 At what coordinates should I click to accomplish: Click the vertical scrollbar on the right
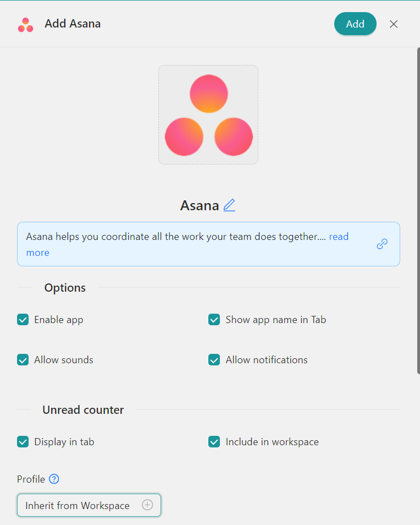pyautogui.click(x=418, y=209)
